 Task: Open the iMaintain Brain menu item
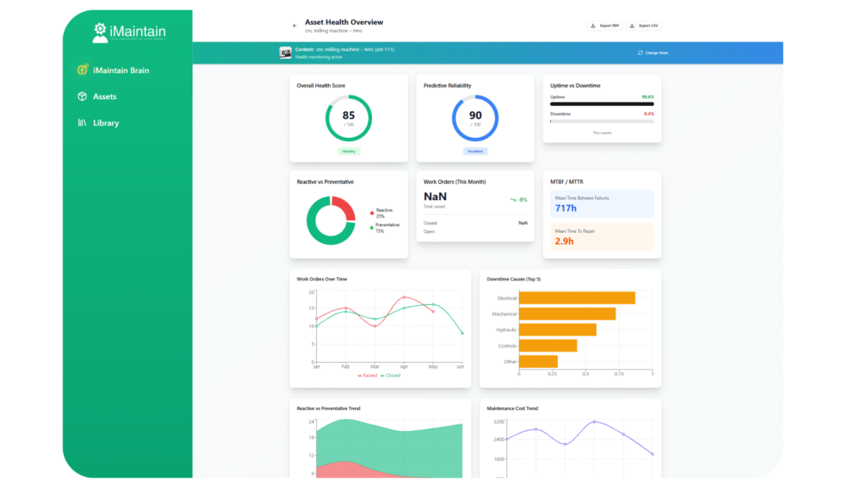tap(120, 70)
